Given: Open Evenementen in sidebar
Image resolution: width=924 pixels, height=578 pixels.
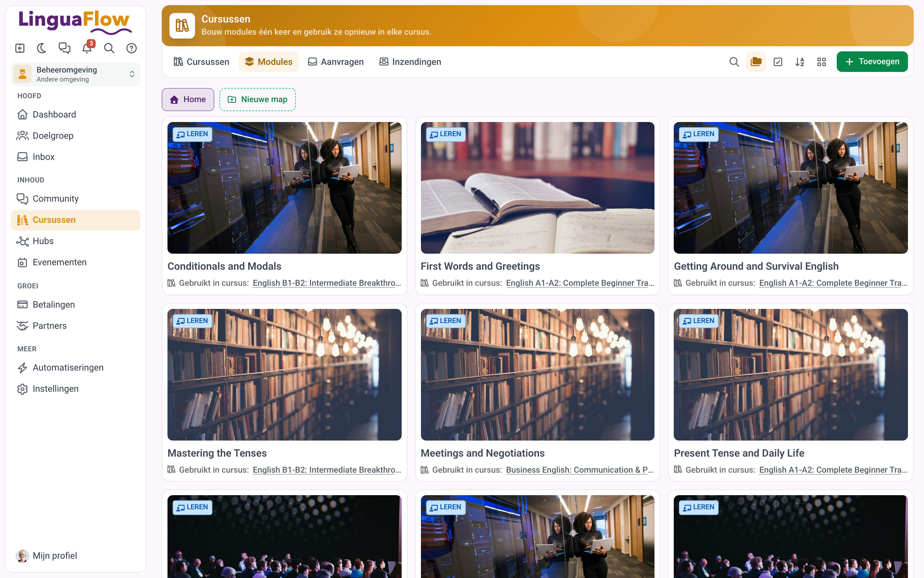Looking at the screenshot, I should [x=76, y=262].
